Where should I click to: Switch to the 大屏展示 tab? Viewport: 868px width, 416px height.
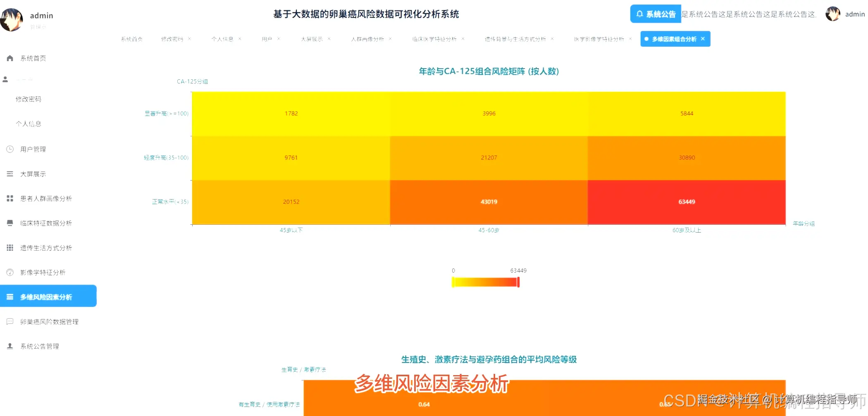312,39
